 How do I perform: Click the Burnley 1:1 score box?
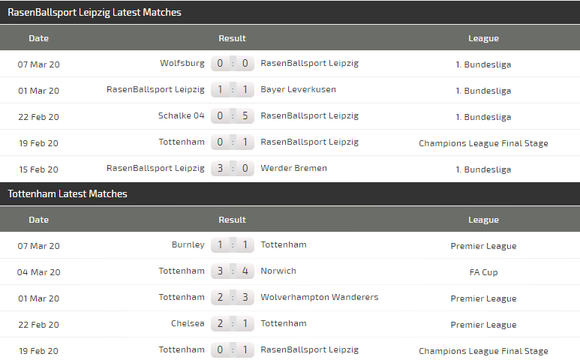[x=232, y=245]
